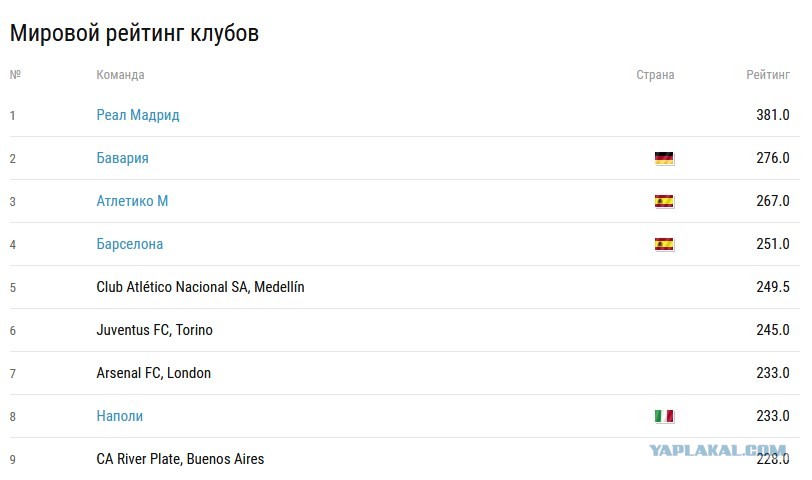Open the Атлетико М team link
812x480 pixels.
coord(132,201)
